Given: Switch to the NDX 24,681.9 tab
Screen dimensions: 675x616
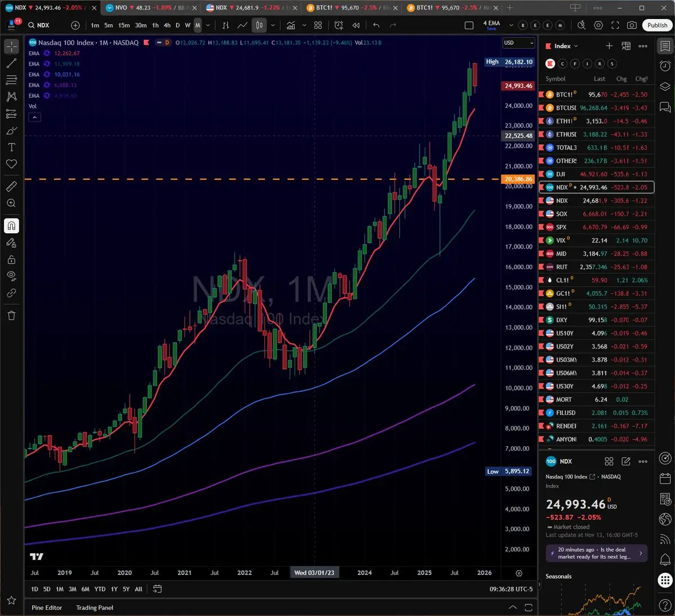Looking at the screenshot, I should tap(251, 8).
